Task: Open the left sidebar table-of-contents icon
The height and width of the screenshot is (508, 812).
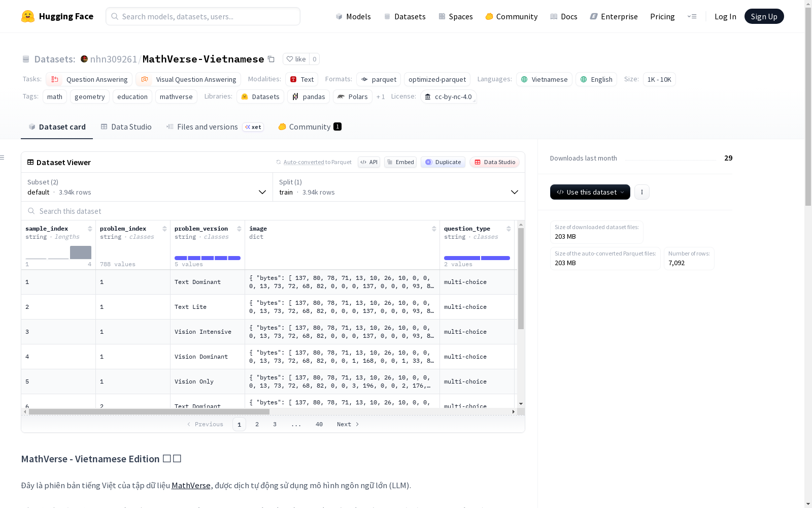Action: pyautogui.click(x=2, y=157)
